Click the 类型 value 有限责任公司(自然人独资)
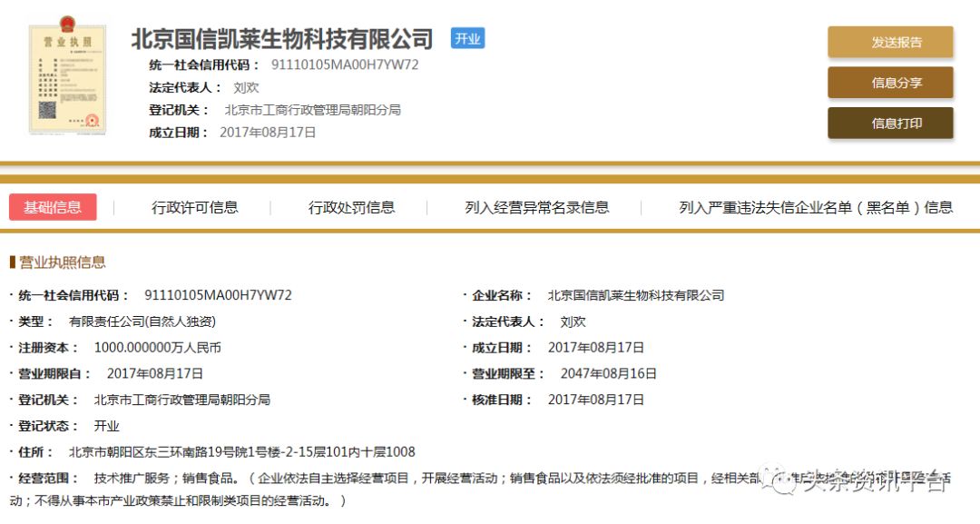Image resolution: width=980 pixels, height=524 pixels. 142,321
